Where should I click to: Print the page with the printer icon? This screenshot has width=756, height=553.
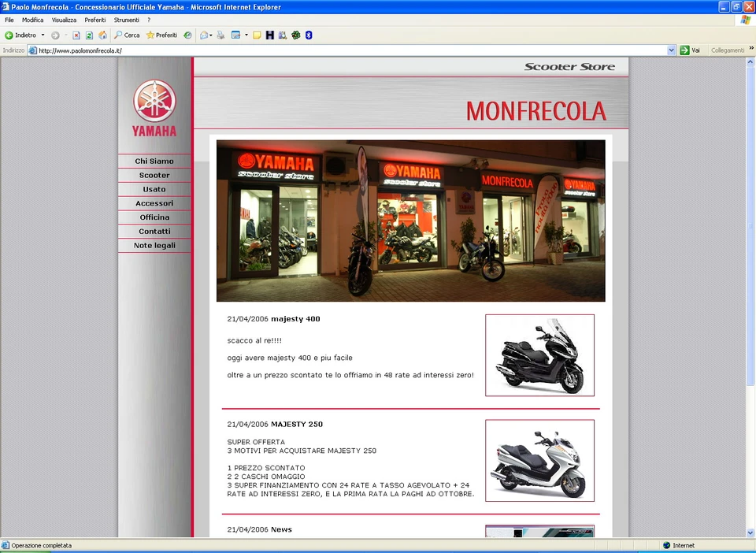point(220,35)
